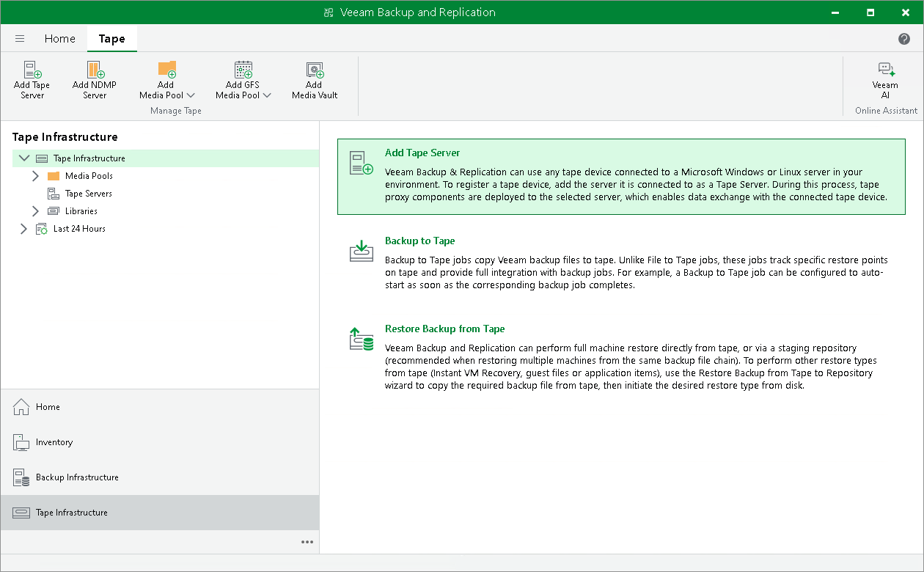Click the Backup Infrastructure sidebar icon
Screen dimensions: 924x572
click(21, 477)
